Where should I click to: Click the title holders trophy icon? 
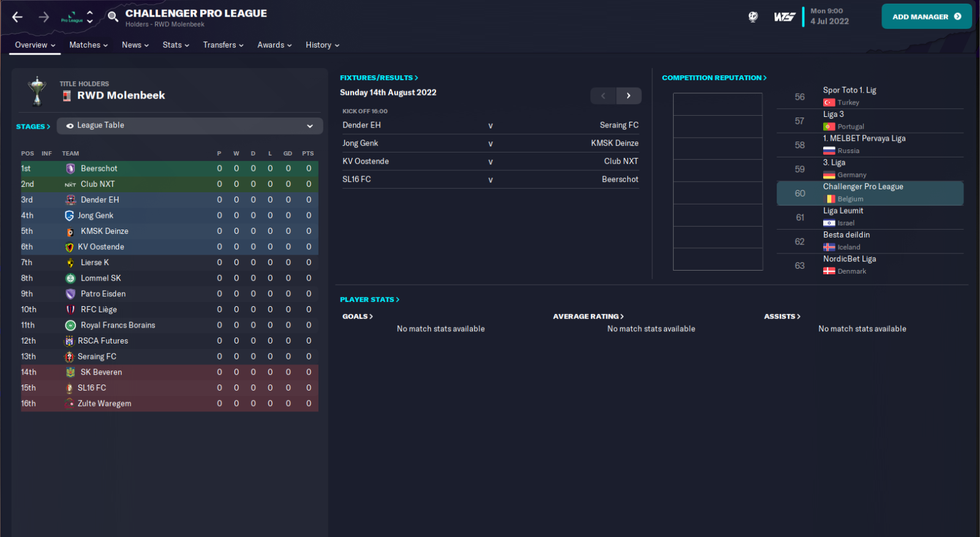point(37,91)
